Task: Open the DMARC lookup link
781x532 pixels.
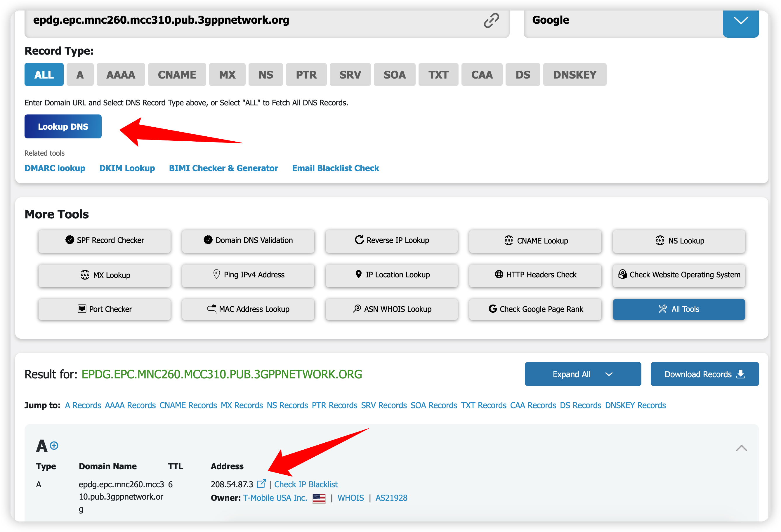Action: [x=55, y=168]
